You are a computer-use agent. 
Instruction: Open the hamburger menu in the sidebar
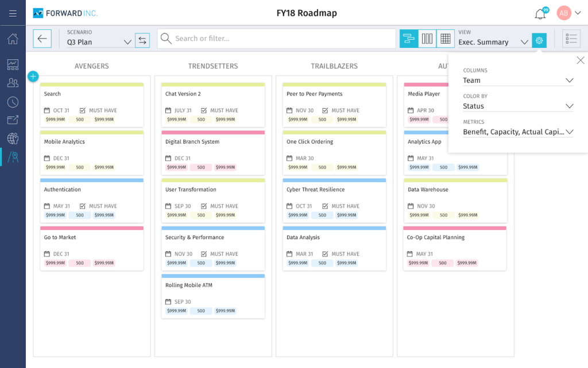click(x=13, y=13)
